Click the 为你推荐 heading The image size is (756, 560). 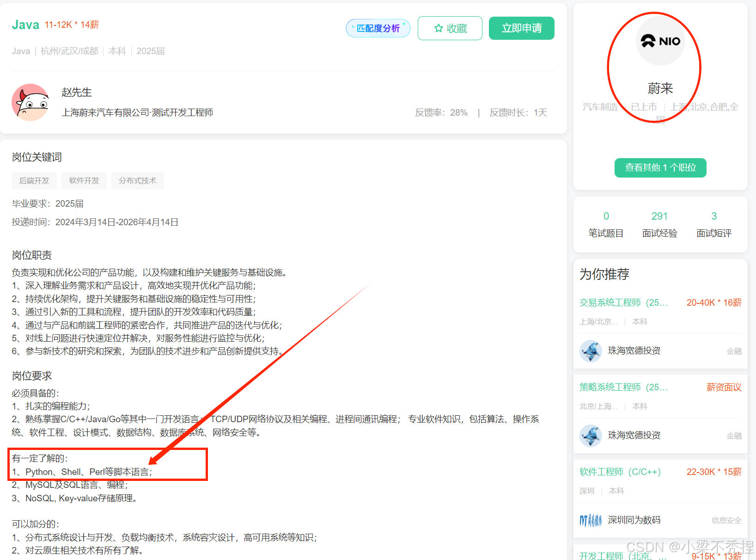point(604,274)
